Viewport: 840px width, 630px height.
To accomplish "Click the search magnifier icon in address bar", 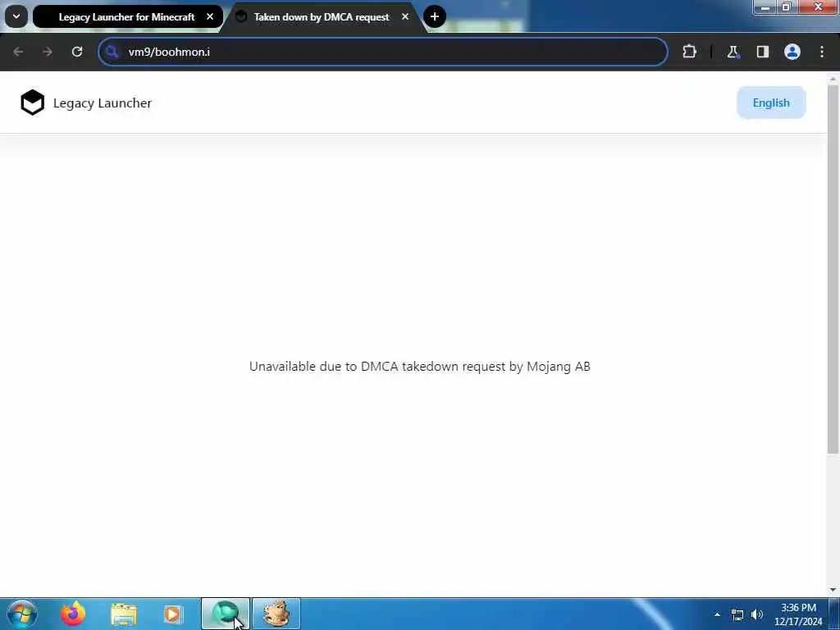I will point(112,52).
